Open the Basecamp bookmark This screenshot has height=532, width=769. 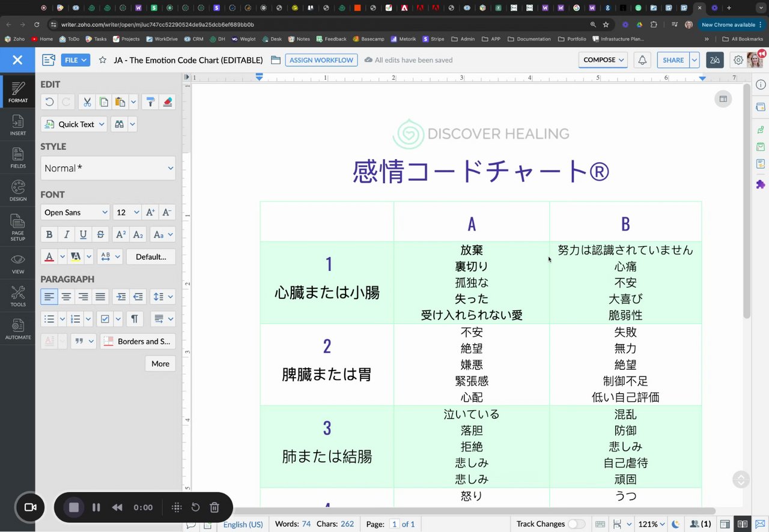coord(368,39)
